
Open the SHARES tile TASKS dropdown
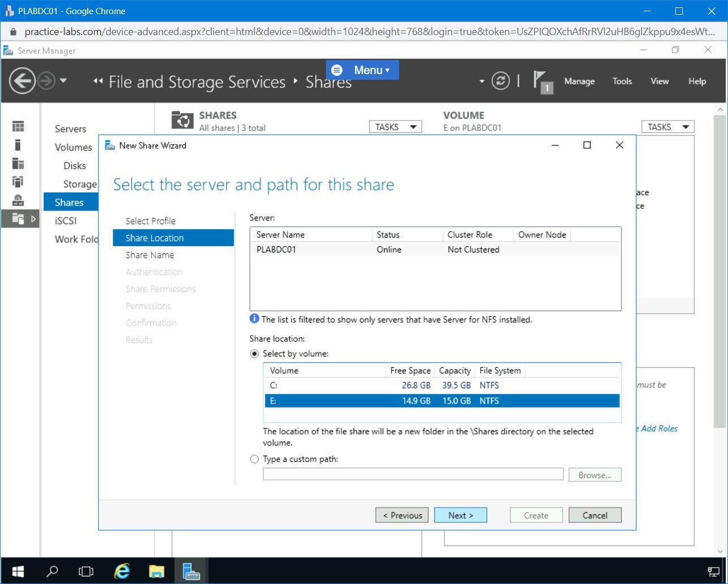coord(396,127)
